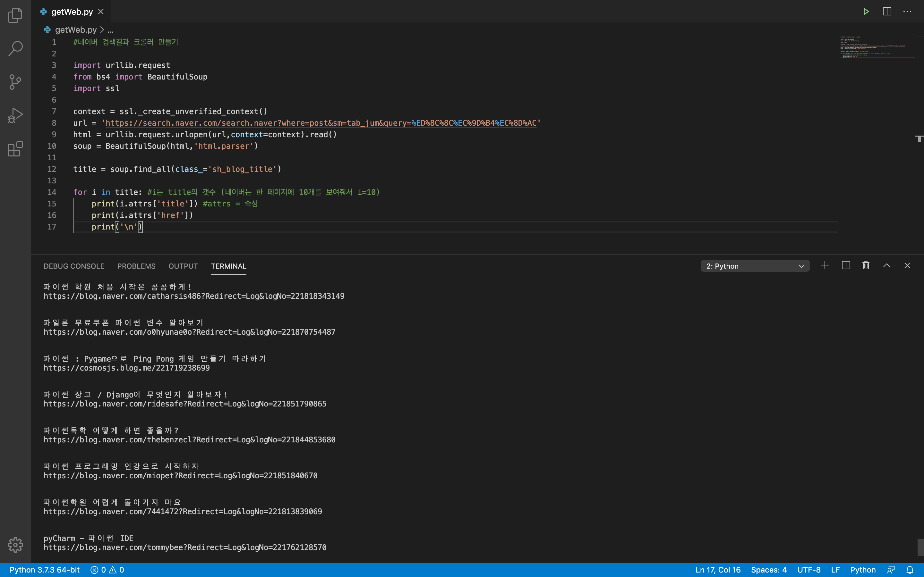924x577 pixels.
Task: Create a new terminal with plus icon
Action: 825,265
